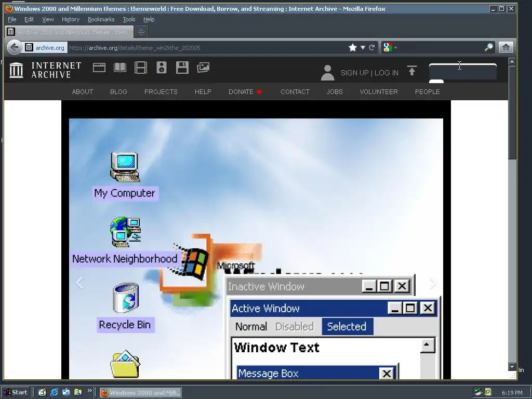This screenshot has height=399, width=532.
Task: Open a new tab with plus button
Action: pos(141,32)
